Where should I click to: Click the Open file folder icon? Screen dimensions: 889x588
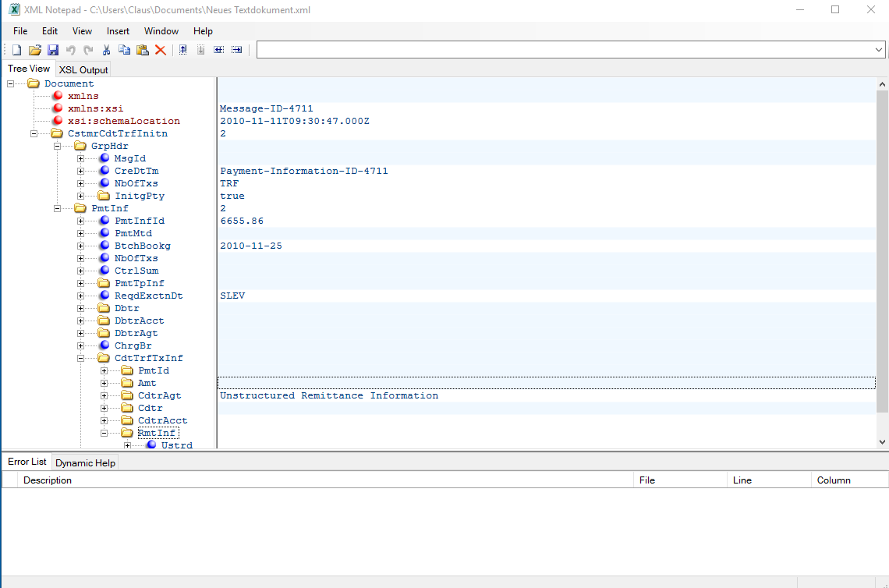pyautogui.click(x=34, y=50)
